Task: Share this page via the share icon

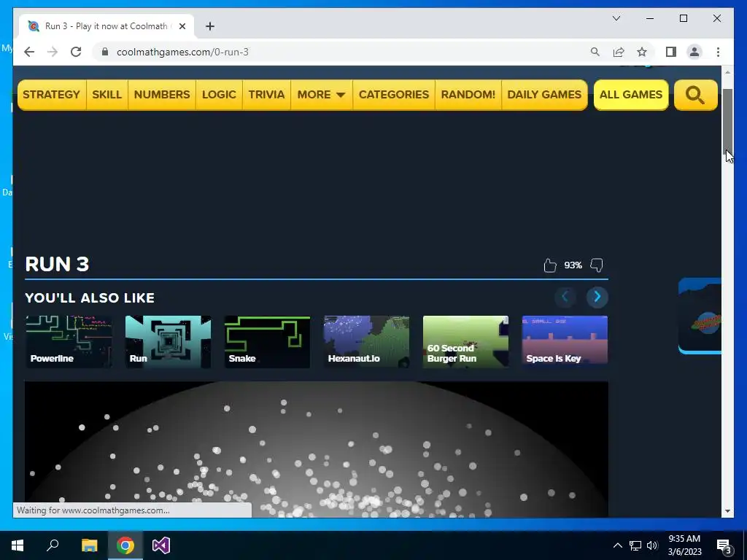Action: tap(619, 52)
